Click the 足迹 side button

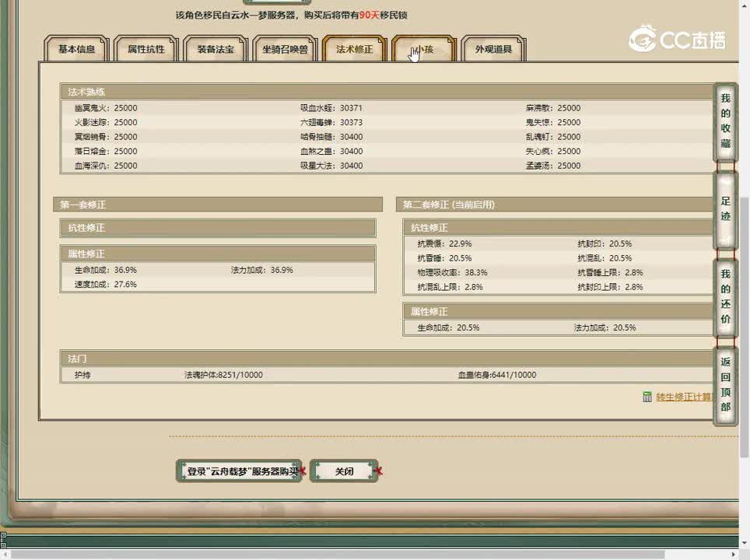tap(725, 209)
